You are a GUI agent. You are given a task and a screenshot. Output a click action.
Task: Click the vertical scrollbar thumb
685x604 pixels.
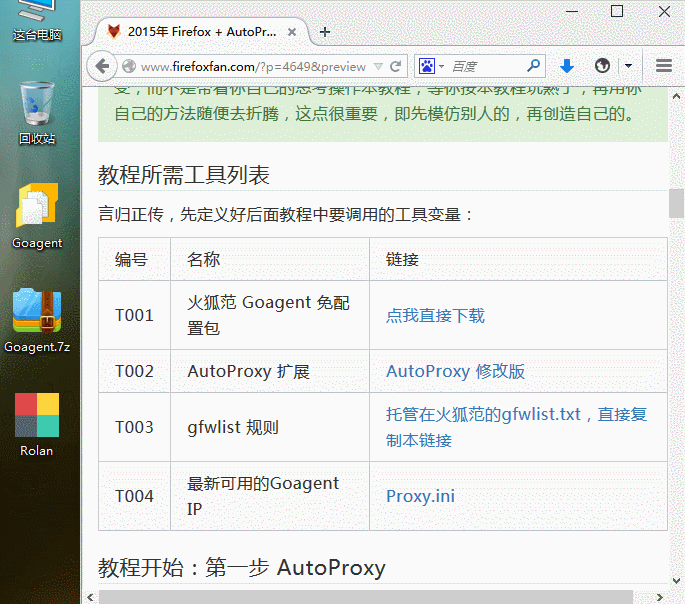point(676,203)
